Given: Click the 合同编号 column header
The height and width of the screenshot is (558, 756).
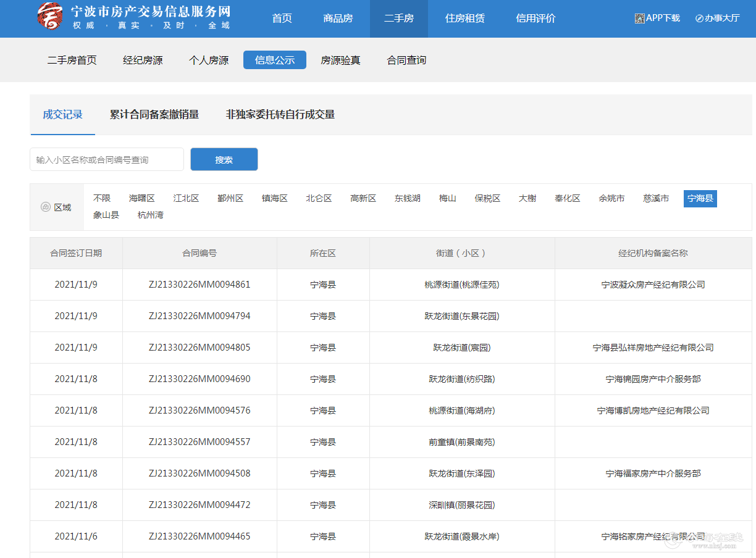Looking at the screenshot, I should pyautogui.click(x=199, y=253).
